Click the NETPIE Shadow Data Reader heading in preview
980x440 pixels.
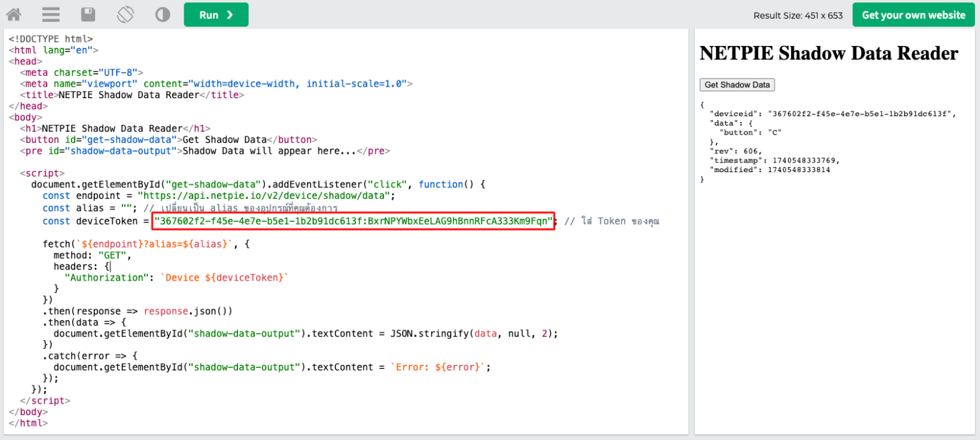click(828, 53)
